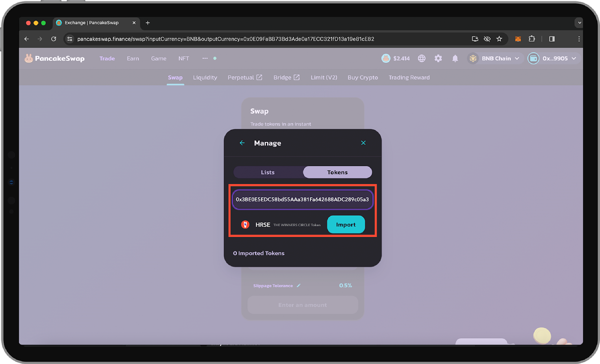Switch to the Lists tab
Image resolution: width=600 pixels, height=364 pixels.
[x=268, y=172]
